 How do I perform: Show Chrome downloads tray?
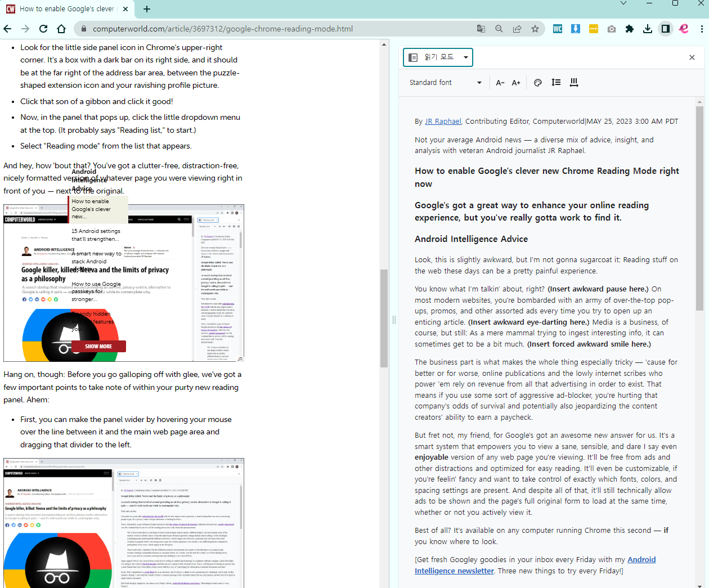[x=648, y=29]
